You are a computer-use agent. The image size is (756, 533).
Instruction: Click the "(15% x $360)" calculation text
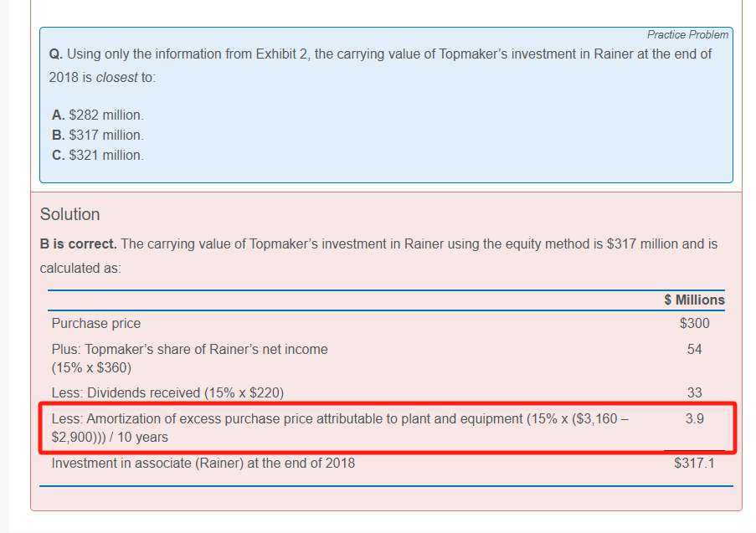click(91, 367)
